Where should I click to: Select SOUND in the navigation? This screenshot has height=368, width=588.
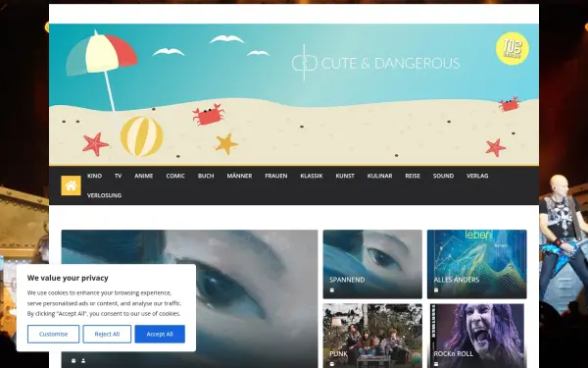click(x=443, y=176)
